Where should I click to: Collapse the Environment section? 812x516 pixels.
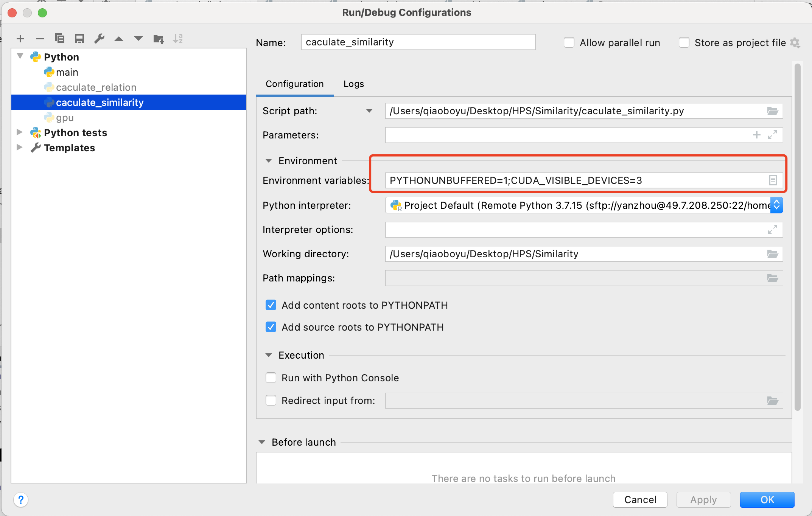269,161
